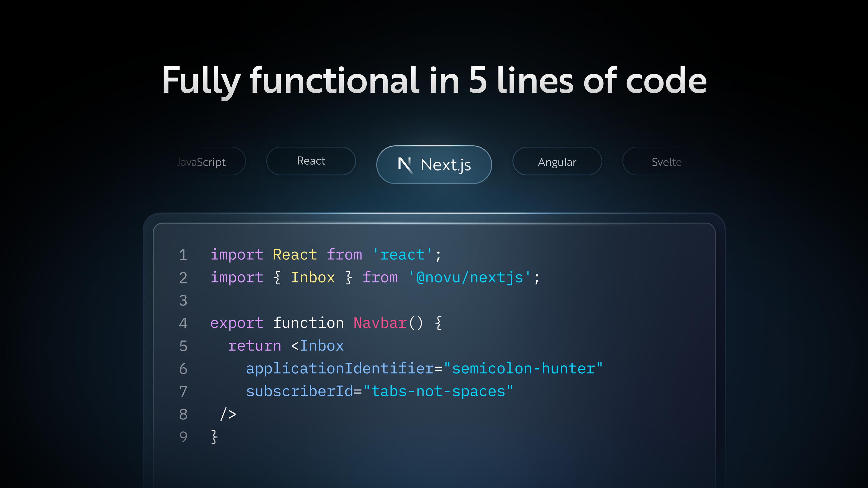Click line number 5 in the code gutter
The image size is (868, 488).
tap(183, 346)
